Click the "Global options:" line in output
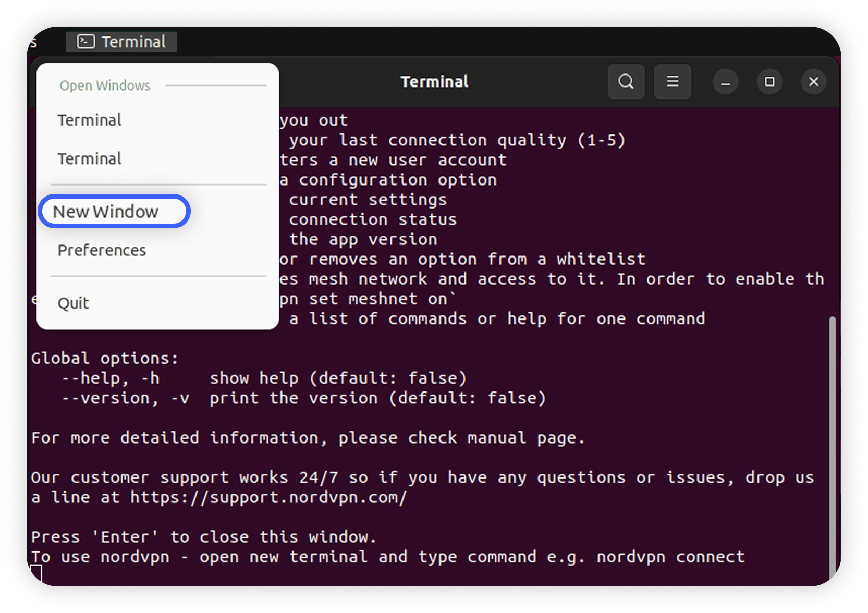 [104, 359]
